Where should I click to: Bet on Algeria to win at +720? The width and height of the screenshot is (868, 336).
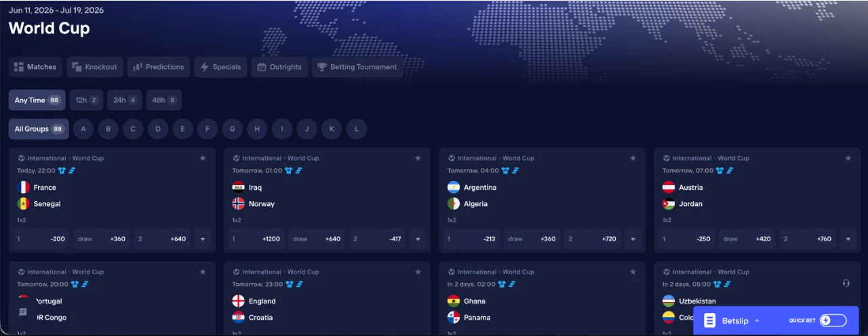point(593,239)
